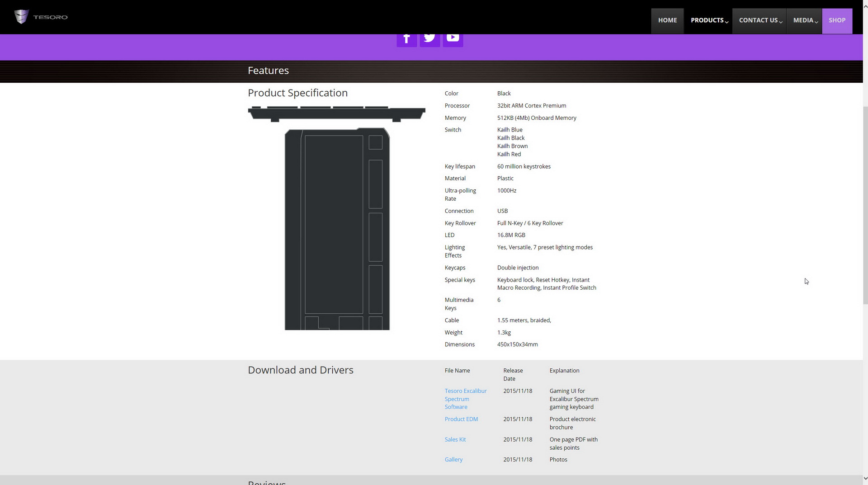Expand the PRODUCTS dropdown menu
Image resolution: width=868 pixels, height=485 pixels.
point(708,21)
